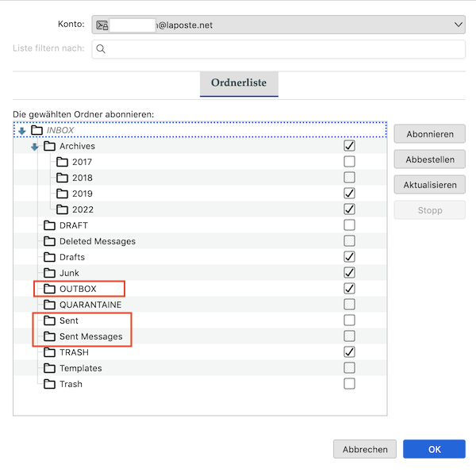Collapse the Archives folder arrow
Screen dimensions: 476x472
[x=34, y=147]
